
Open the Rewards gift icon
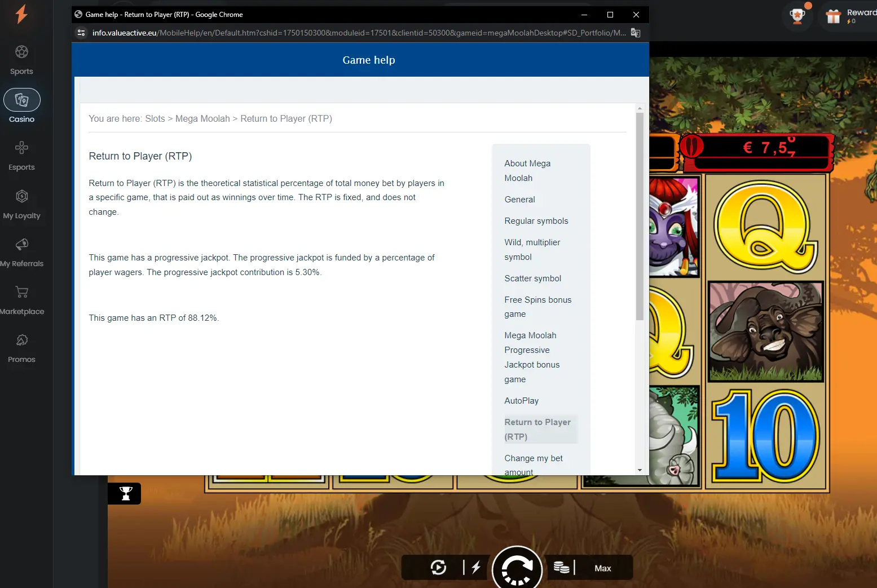click(x=834, y=16)
